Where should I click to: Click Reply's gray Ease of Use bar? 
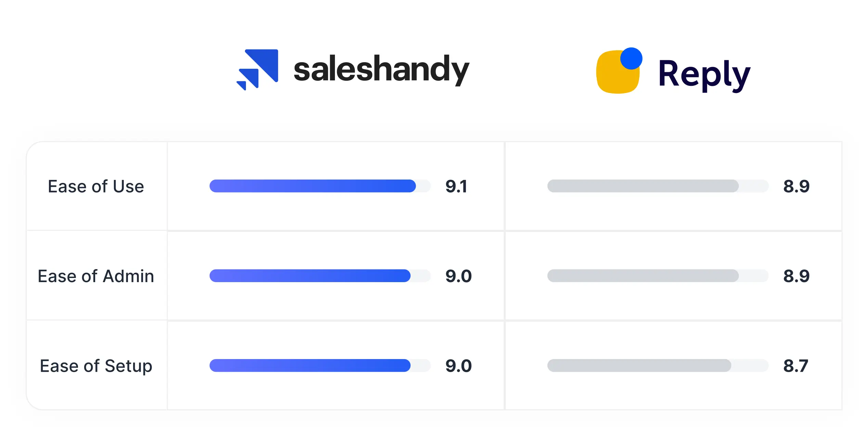pyautogui.click(x=643, y=186)
